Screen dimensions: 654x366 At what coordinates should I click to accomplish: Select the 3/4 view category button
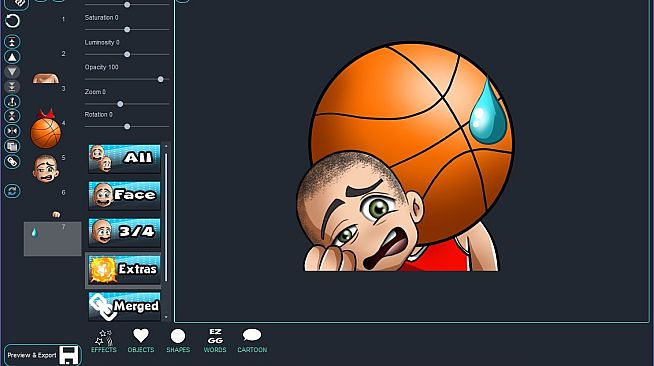click(x=124, y=232)
